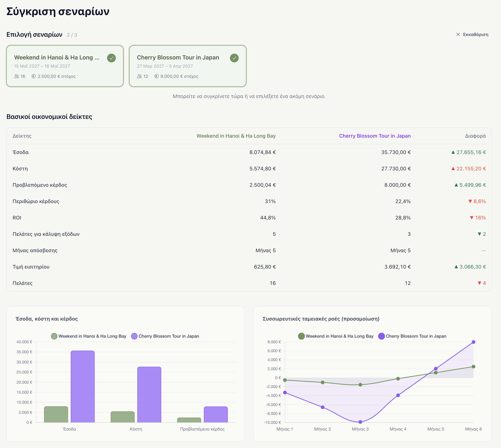Click the X icon beside Εκκαθάριση

(458, 35)
